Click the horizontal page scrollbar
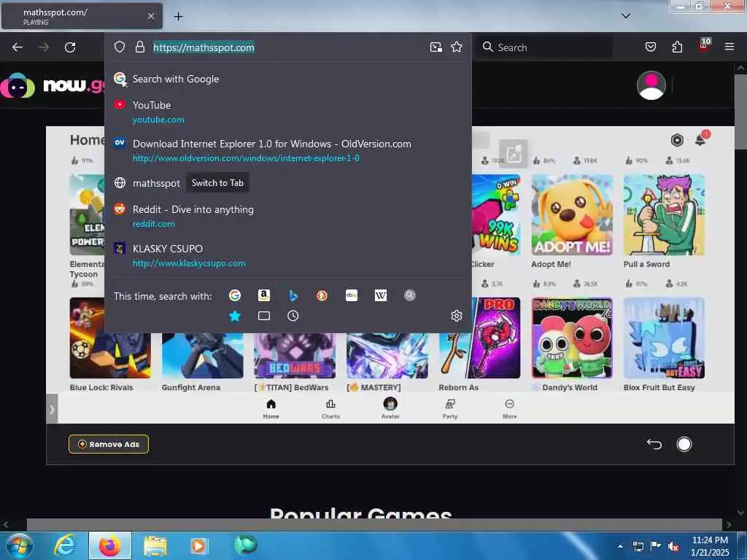The height and width of the screenshot is (560, 747). click(x=374, y=525)
